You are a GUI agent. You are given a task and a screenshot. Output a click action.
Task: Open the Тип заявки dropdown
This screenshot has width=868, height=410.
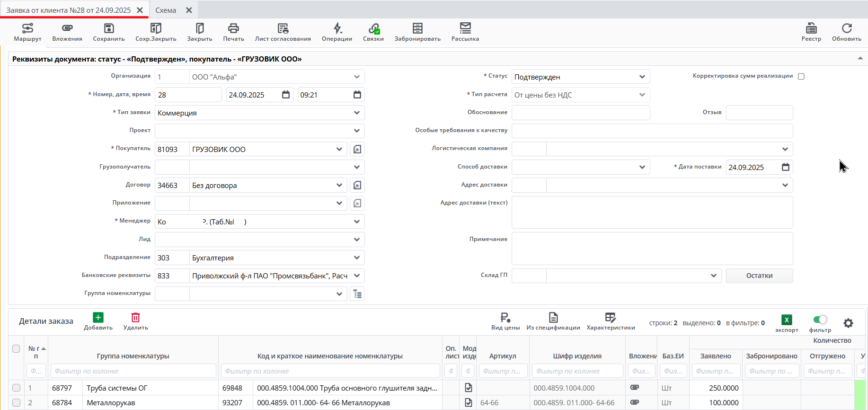356,113
